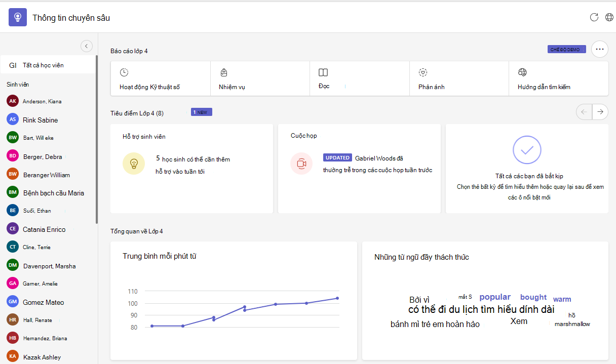Open the Hoạt động Kỹ thuật số tab
Viewport: 616px width, 364px height.
pyautogui.click(x=161, y=78)
